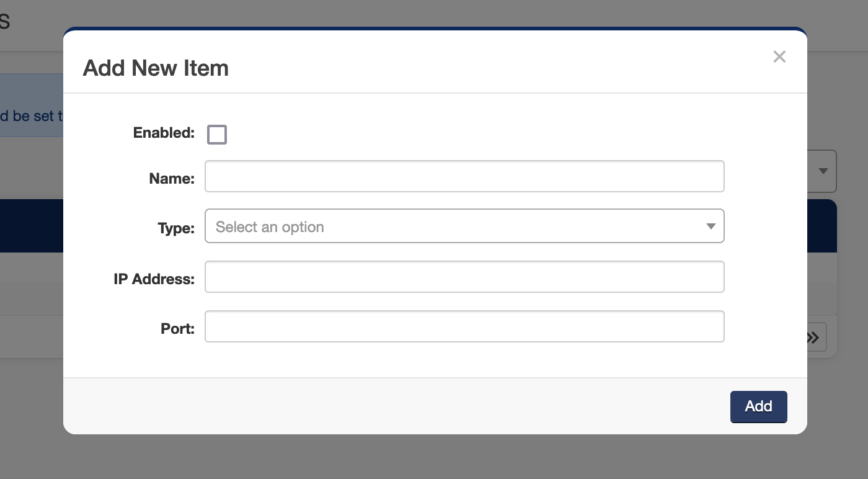Click the "Port:" label text

pos(177,329)
